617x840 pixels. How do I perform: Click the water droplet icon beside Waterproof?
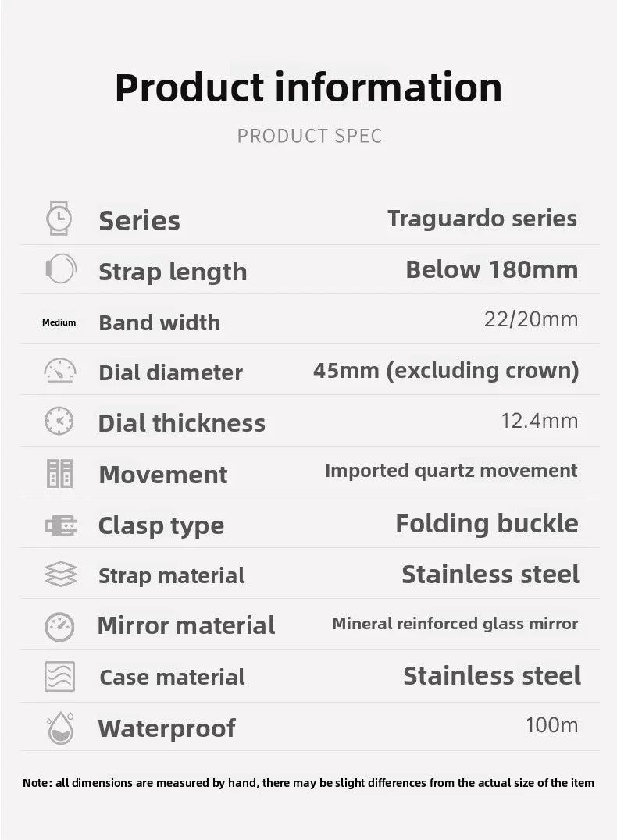[x=60, y=728]
